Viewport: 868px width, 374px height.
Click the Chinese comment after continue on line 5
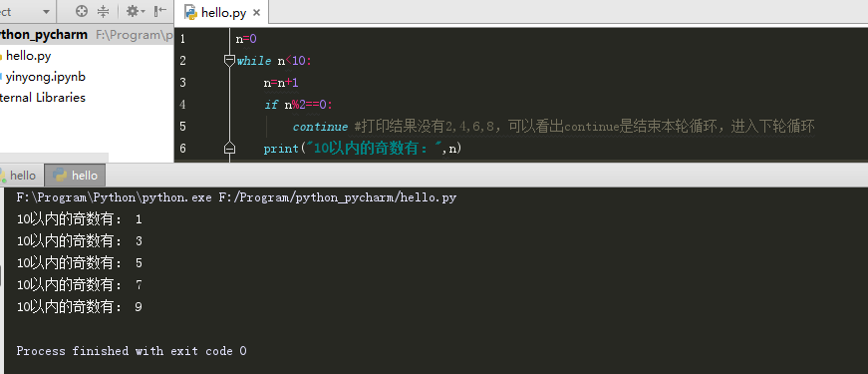[584, 127]
